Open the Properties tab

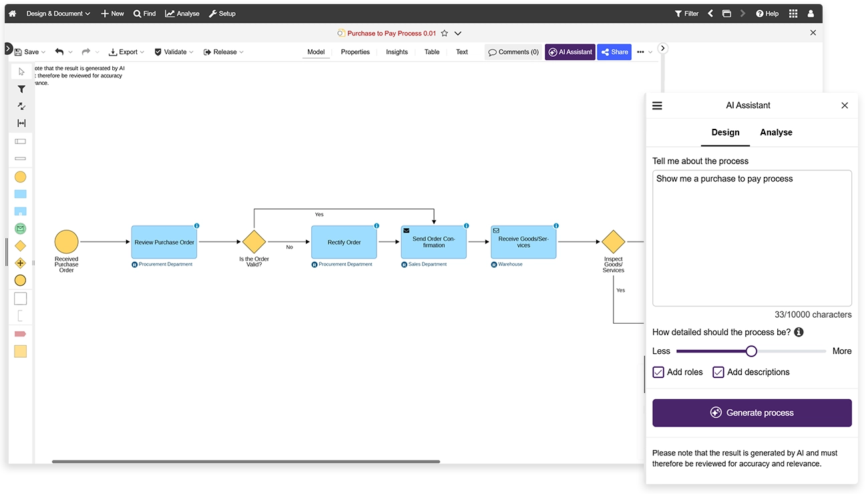(x=355, y=52)
